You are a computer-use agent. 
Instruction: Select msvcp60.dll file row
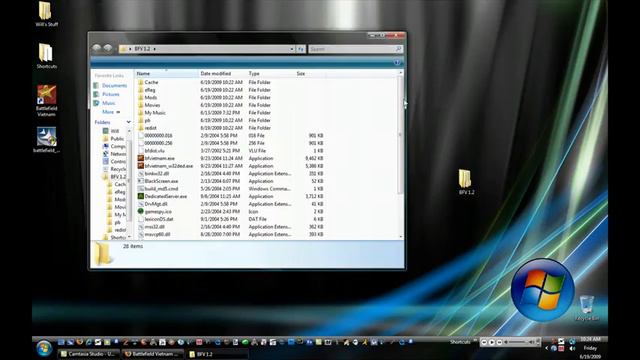231,234
